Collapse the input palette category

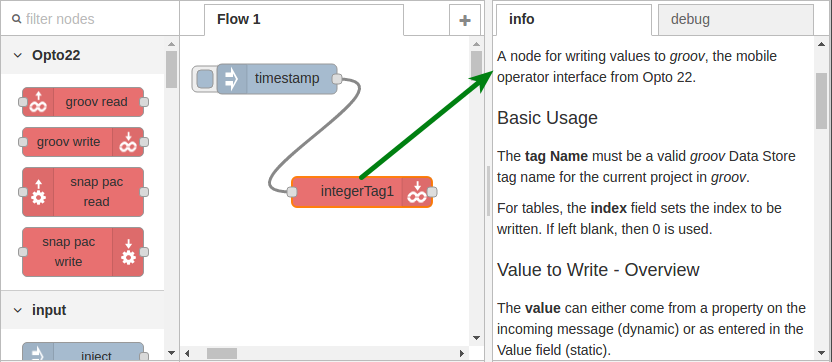click(x=18, y=310)
